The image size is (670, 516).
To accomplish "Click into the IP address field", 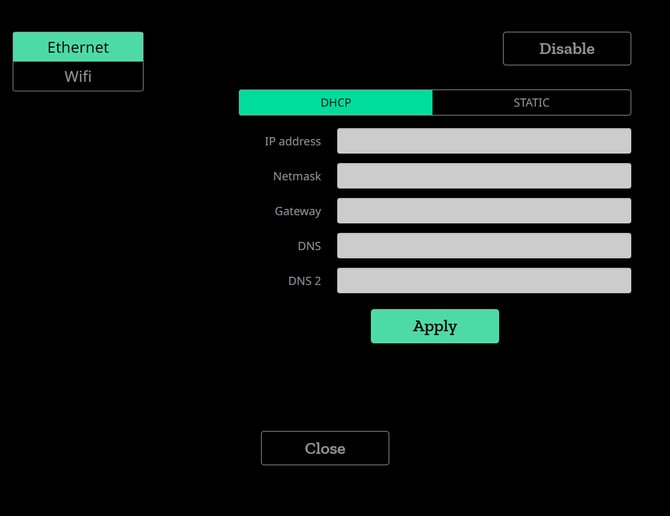I will pyautogui.click(x=483, y=141).
